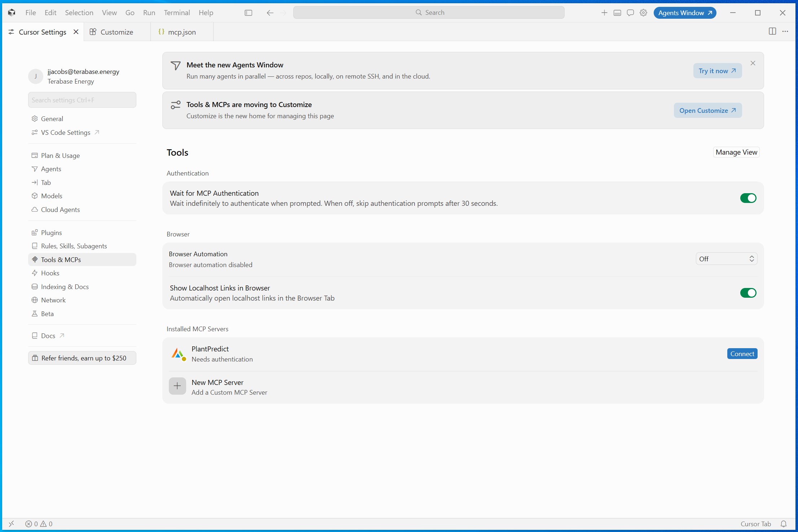The image size is (798, 532).
Task: Open more actions ellipsis in tab bar
Action: pos(785,31)
